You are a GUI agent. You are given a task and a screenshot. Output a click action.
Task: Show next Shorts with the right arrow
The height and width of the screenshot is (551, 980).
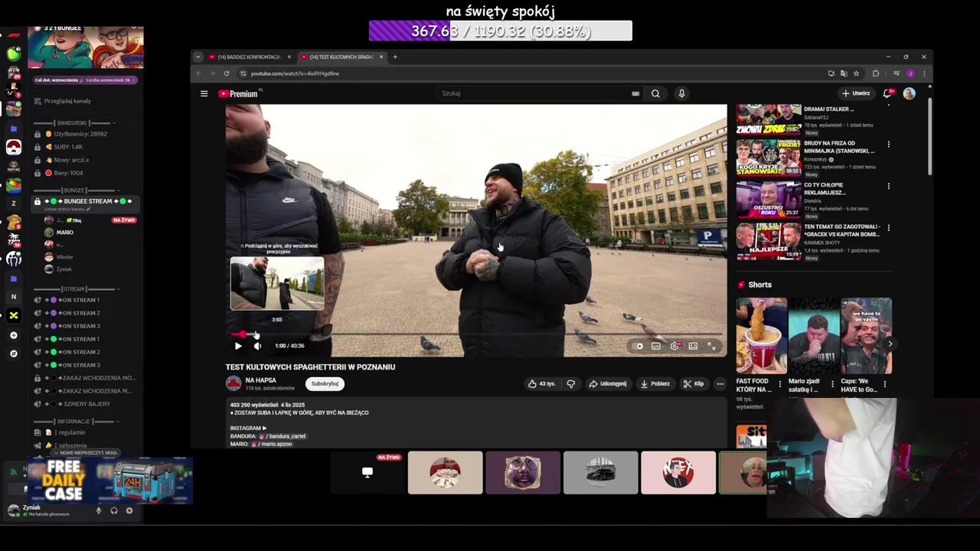[889, 344]
